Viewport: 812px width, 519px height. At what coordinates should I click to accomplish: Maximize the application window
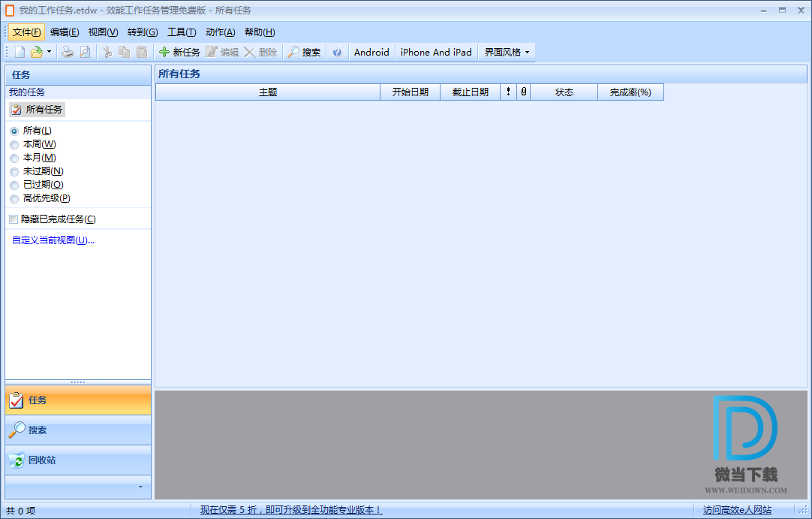(783, 11)
